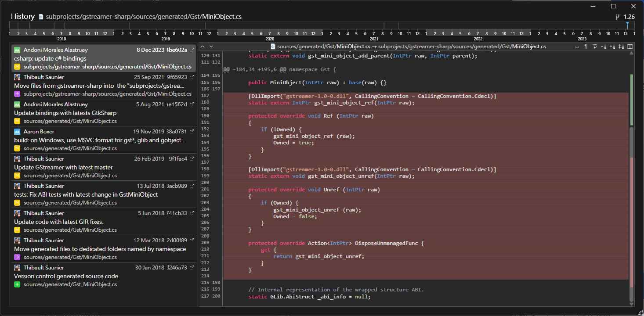The image size is (644, 316).
Task: Click Aaron Boxer author name
Action: (39, 131)
